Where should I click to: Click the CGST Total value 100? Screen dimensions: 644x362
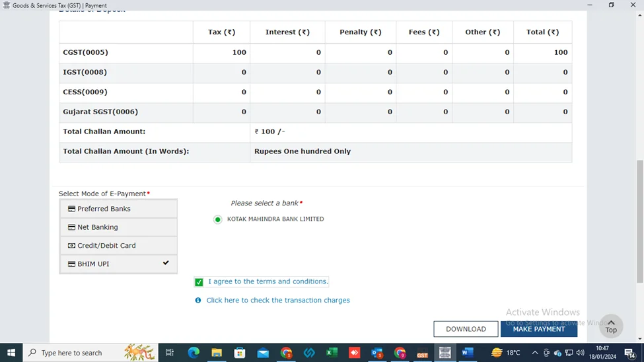[x=561, y=53]
